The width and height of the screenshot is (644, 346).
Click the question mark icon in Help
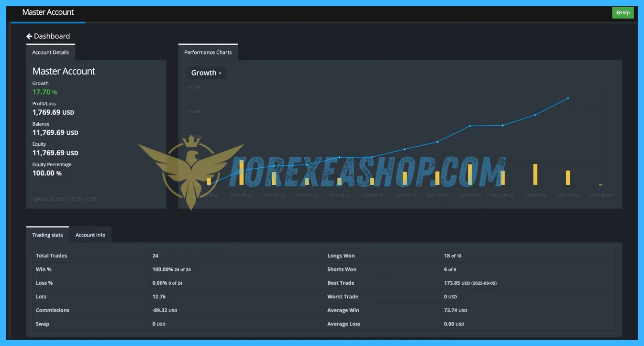point(618,13)
